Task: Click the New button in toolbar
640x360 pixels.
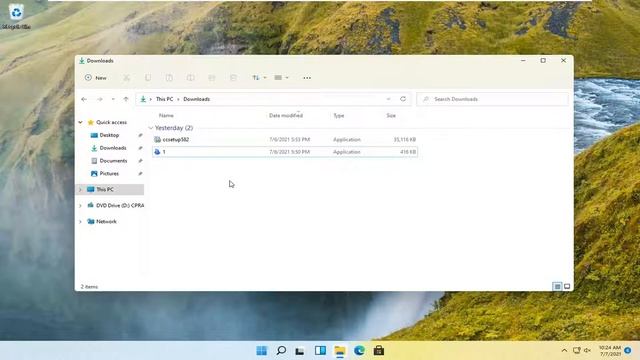Action: tap(96, 78)
